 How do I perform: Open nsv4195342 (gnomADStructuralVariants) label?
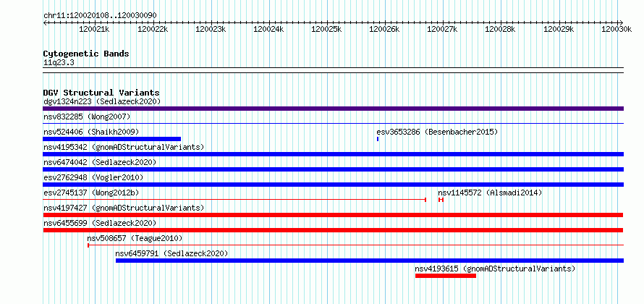point(124,147)
